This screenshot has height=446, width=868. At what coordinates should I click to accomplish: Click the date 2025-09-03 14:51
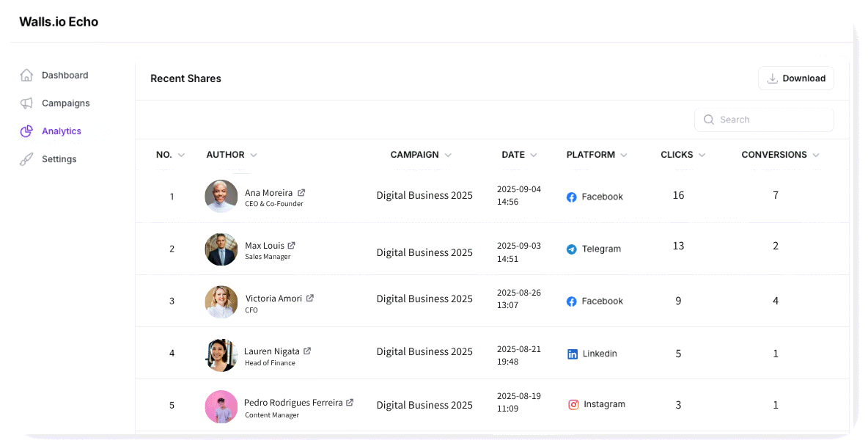click(x=519, y=252)
